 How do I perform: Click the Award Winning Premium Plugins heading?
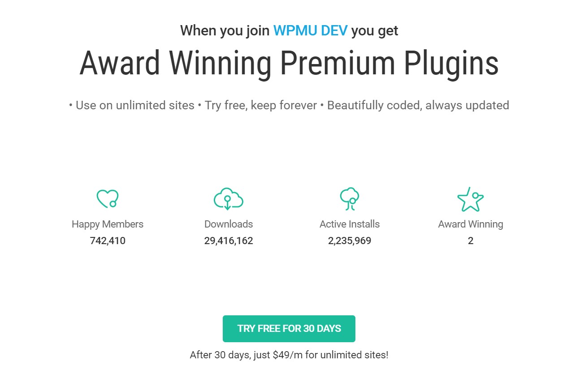[289, 63]
